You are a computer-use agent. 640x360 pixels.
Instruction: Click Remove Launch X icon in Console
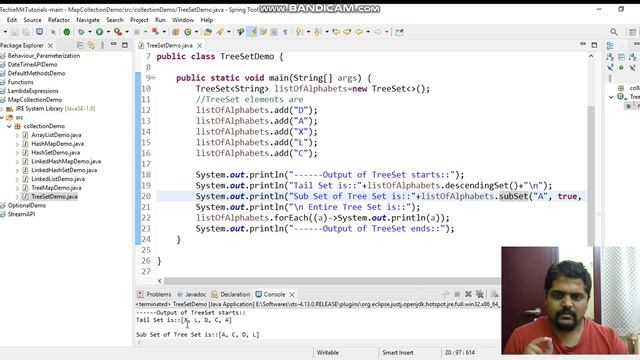[x=468, y=294]
